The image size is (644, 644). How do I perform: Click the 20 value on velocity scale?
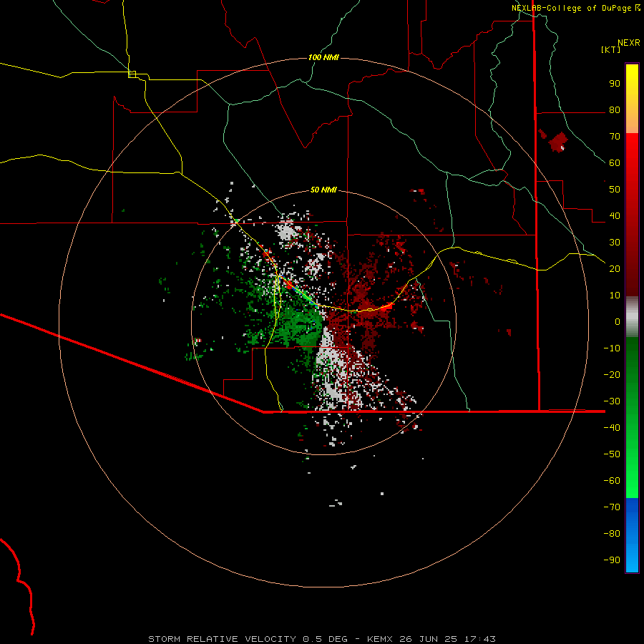615,268
